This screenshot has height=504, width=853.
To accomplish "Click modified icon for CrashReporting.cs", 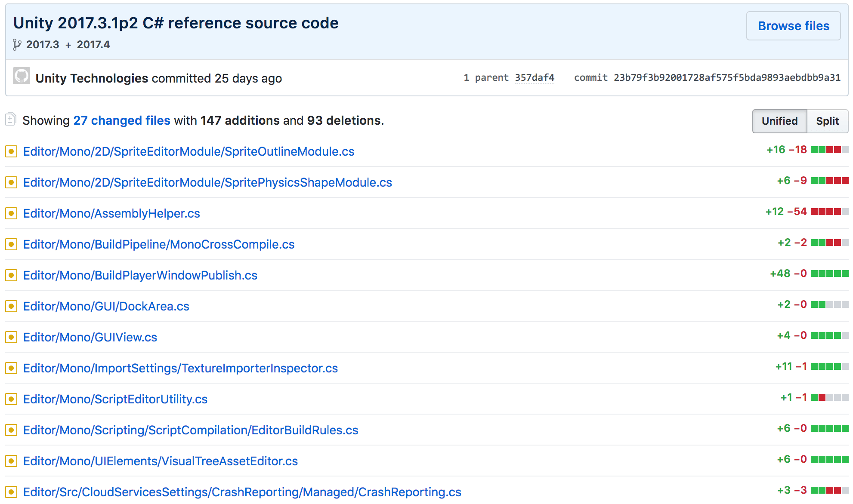I will pyautogui.click(x=11, y=492).
